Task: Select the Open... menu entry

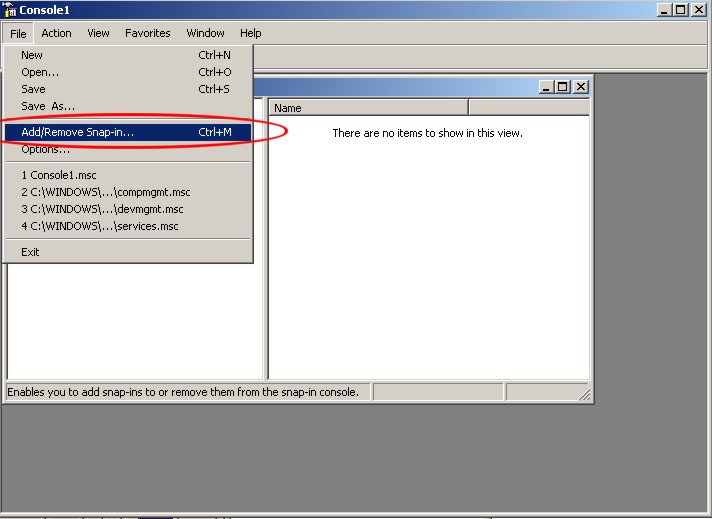Action: [40, 72]
